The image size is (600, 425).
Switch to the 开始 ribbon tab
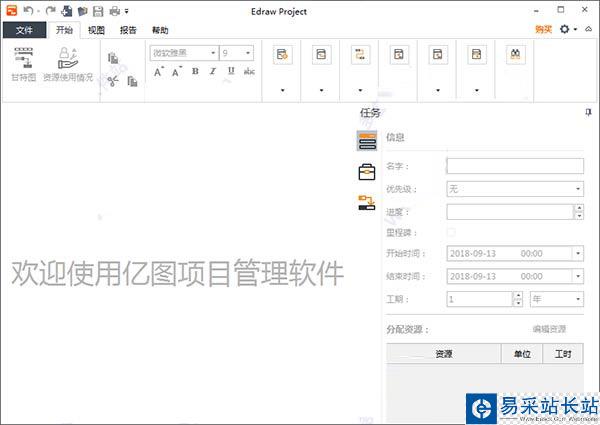[x=64, y=30]
